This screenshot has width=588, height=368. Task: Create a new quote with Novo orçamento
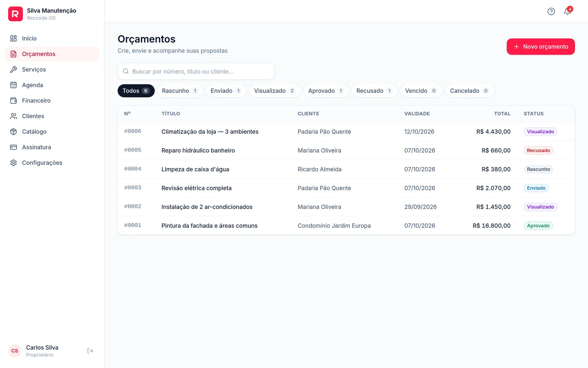[x=541, y=47]
